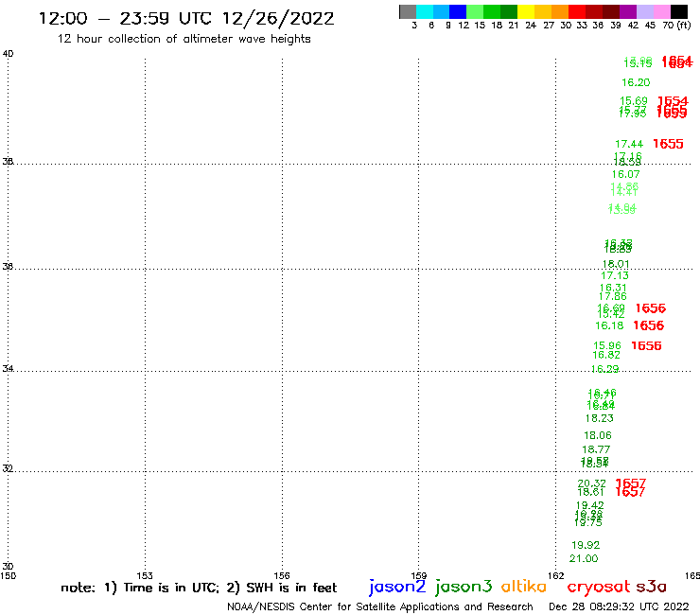Viewport: 700px width, 615px height.
Task: Click the longitude axis label 153
Action: pyautogui.click(x=145, y=576)
